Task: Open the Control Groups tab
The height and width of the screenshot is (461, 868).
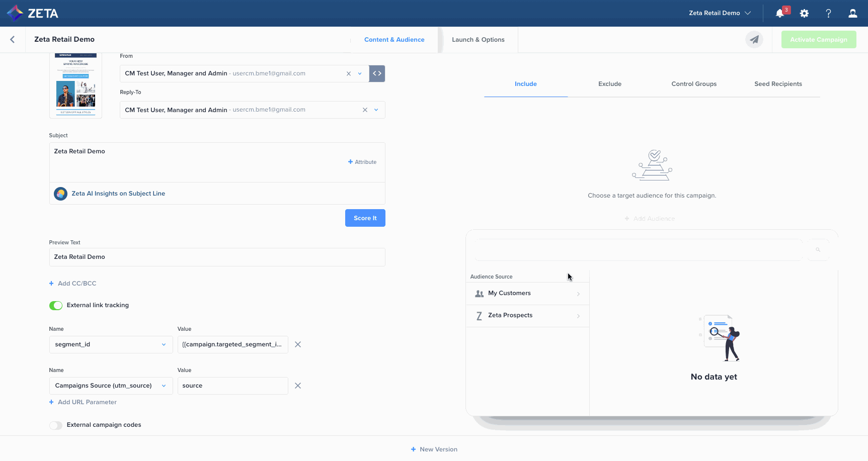Action: (694, 84)
